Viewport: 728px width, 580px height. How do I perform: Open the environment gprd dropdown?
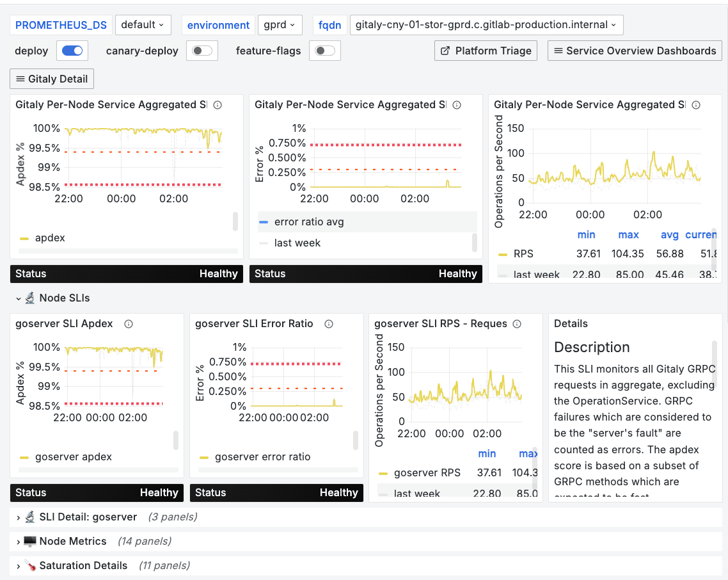(x=280, y=25)
